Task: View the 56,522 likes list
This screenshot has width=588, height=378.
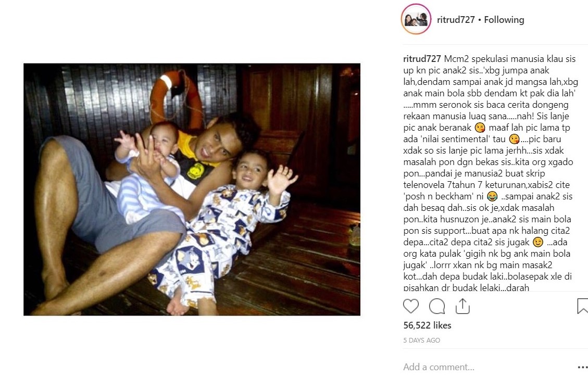Action: (x=427, y=325)
